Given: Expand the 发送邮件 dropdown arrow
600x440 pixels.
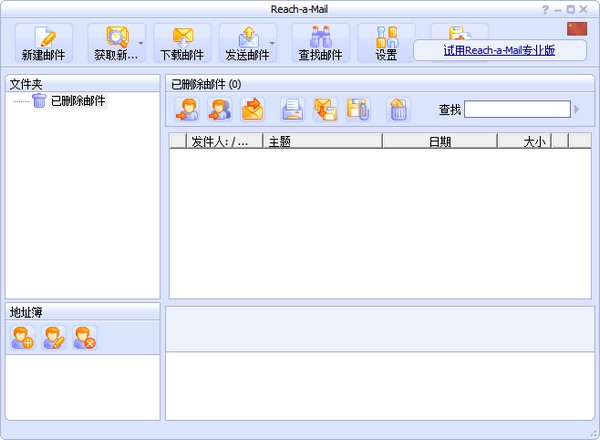Looking at the screenshot, I should click(273, 44).
